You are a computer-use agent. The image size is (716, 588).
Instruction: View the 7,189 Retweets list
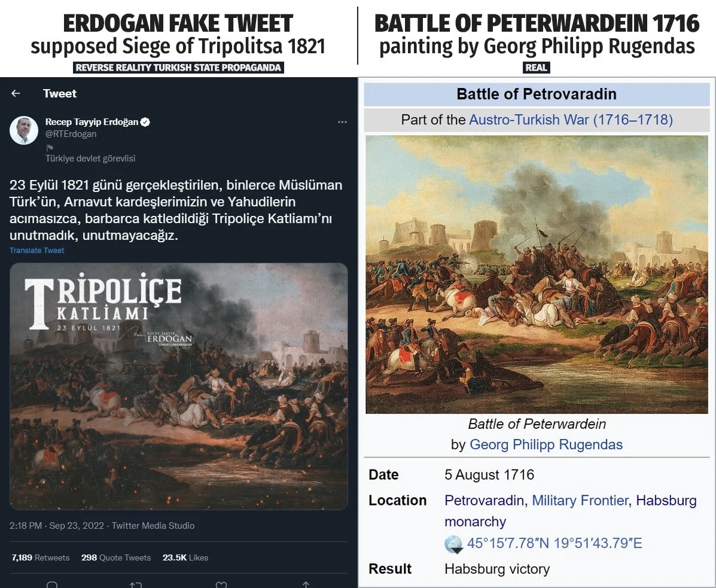[x=41, y=557]
